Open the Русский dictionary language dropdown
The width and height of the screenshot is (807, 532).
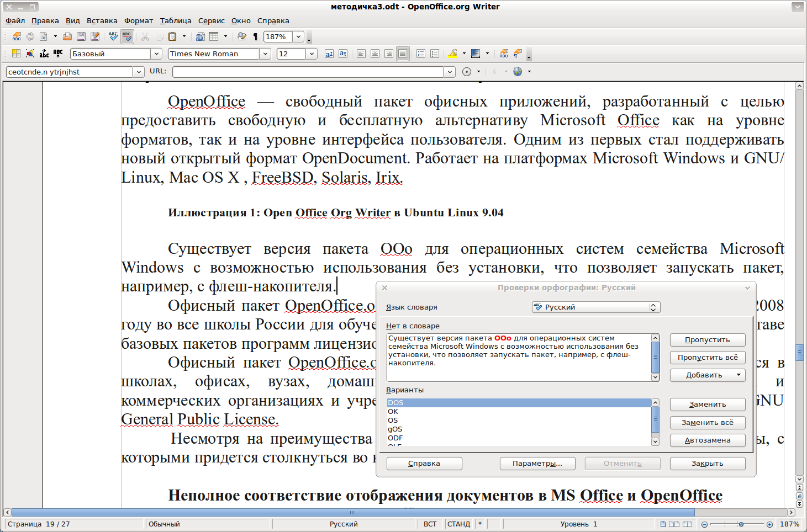point(596,307)
